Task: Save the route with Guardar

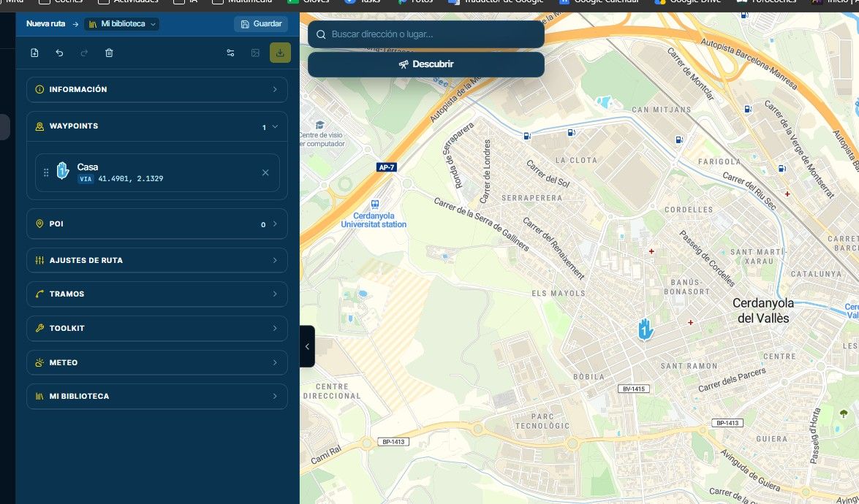Action: pyautogui.click(x=261, y=24)
